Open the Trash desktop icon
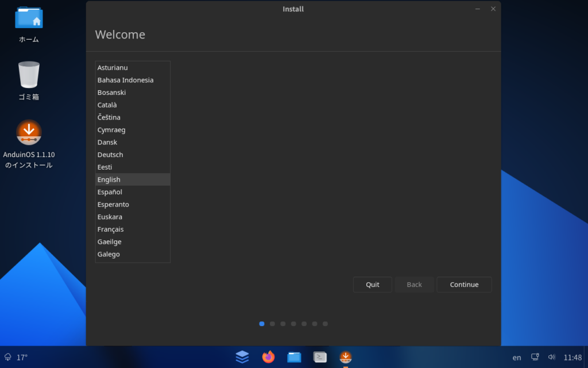Screen dimensions: 588x368 click(29, 75)
